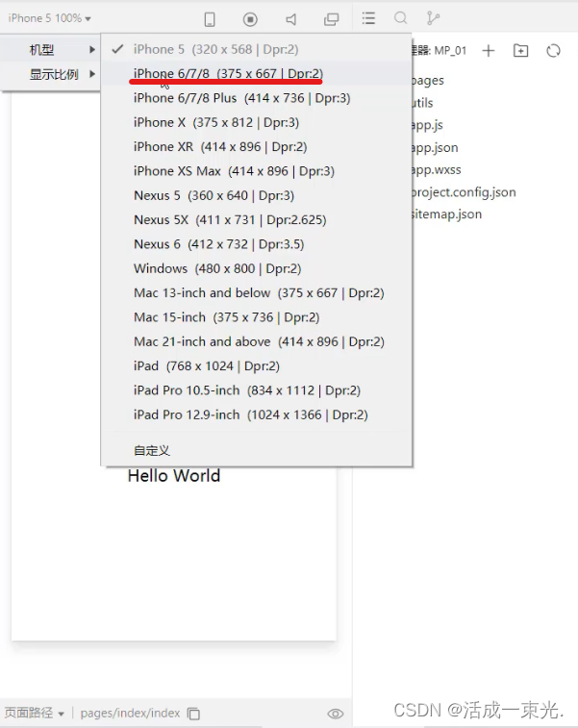The height and width of the screenshot is (728, 578).
Task: Select iPhone XR device option
Action: coord(256,147)
